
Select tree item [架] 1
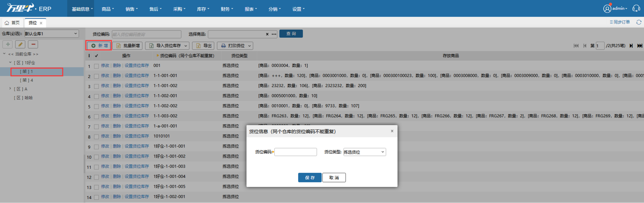coord(27,71)
